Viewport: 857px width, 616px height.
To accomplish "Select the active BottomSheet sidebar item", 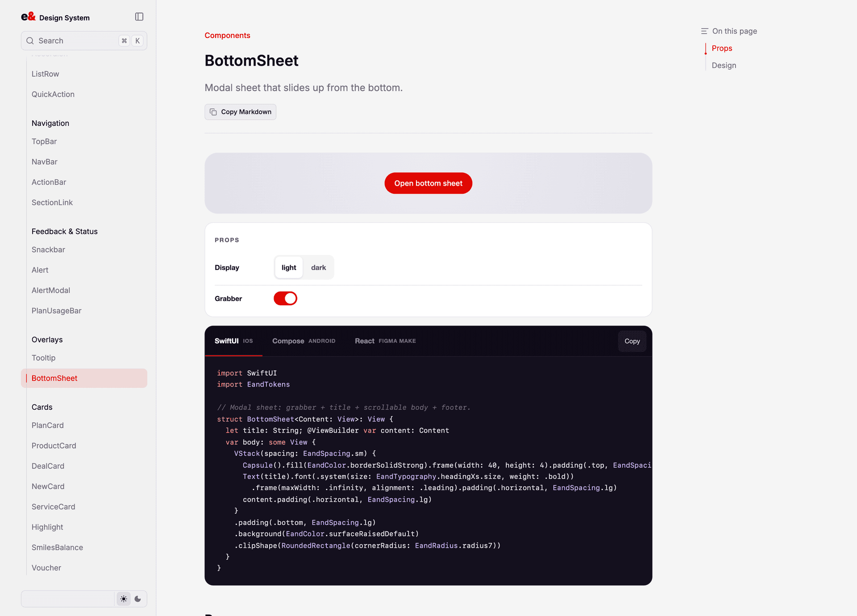I will point(84,378).
